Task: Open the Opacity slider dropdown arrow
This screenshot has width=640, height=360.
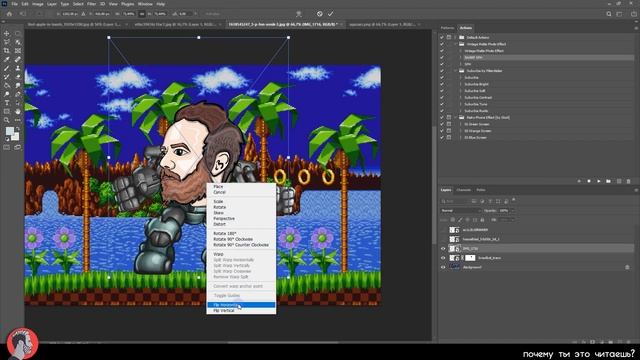Action: [513, 211]
